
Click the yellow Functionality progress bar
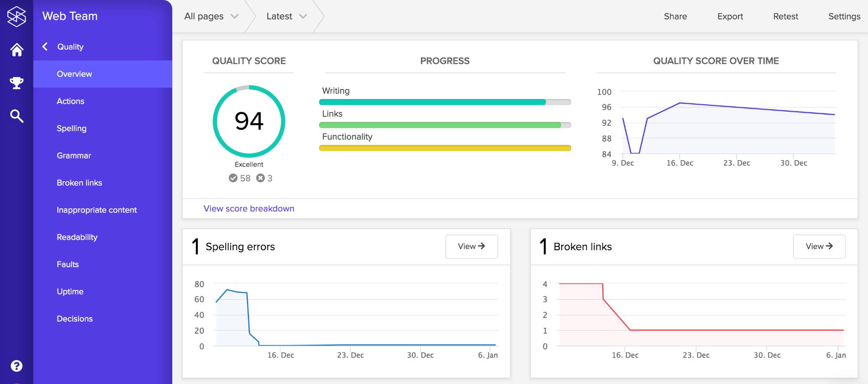(444, 148)
